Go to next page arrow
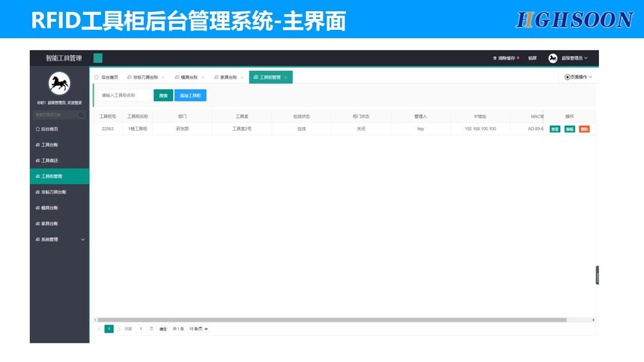The width and height of the screenshot is (644, 362). tap(118, 329)
